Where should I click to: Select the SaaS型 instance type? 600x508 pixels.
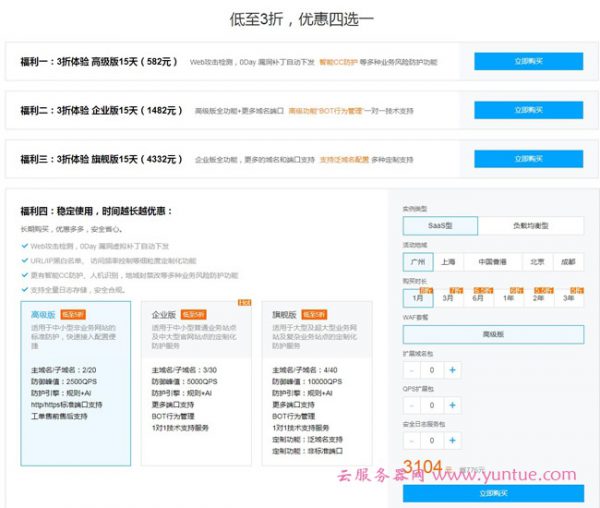pos(440,226)
